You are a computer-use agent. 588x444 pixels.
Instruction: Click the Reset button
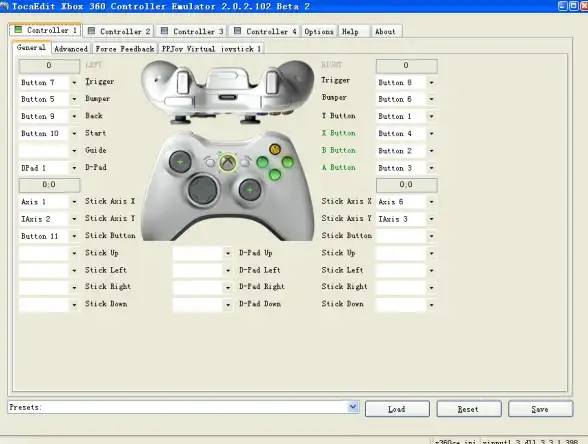tap(469, 409)
